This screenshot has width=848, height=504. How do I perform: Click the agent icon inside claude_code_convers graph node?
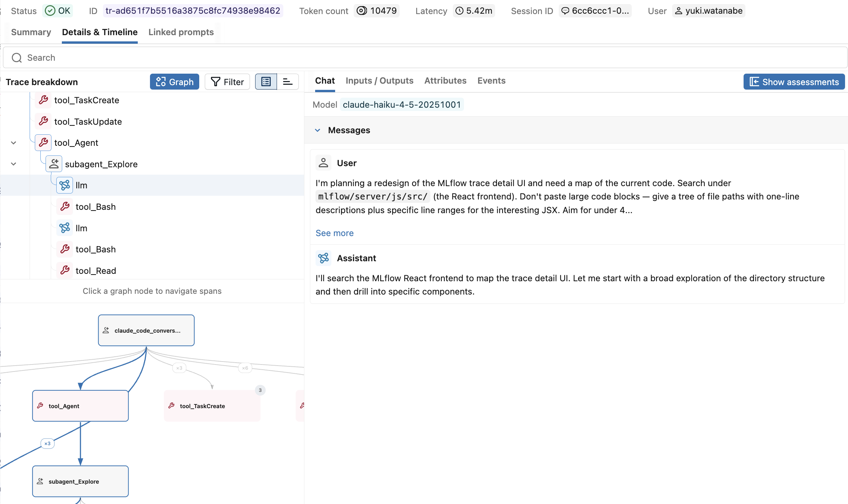pyautogui.click(x=106, y=330)
